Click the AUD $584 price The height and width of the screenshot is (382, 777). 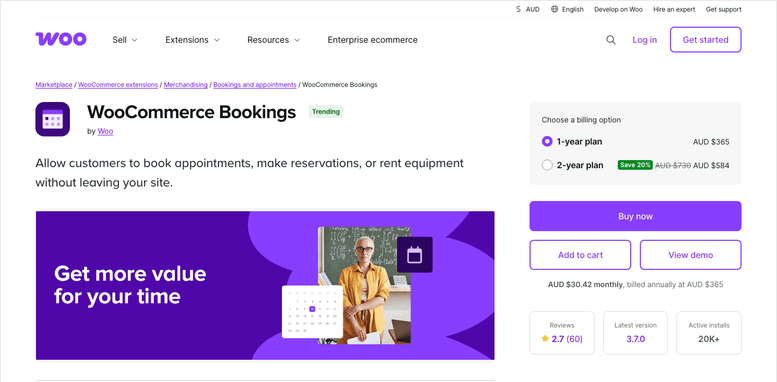pyautogui.click(x=711, y=165)
